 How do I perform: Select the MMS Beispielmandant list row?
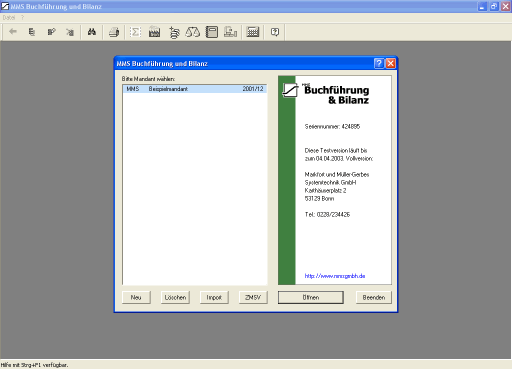click(195, 89)
